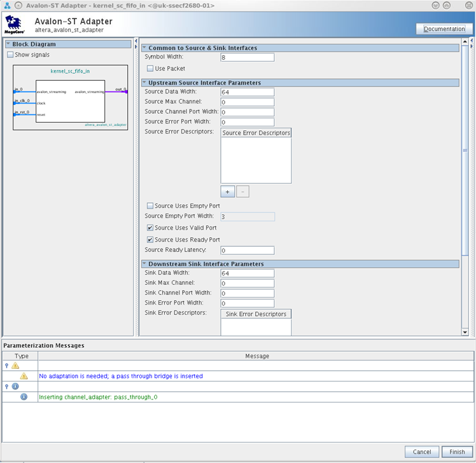
Task: Collapse the warning messages group
Action: click(6, 366)
